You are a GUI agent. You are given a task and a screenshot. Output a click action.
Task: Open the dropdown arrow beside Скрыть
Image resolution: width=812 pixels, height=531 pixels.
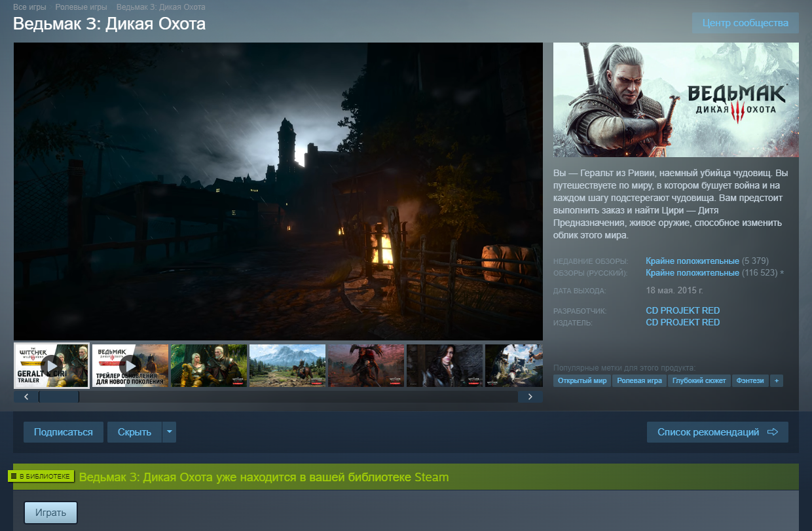tap(169, 432)
